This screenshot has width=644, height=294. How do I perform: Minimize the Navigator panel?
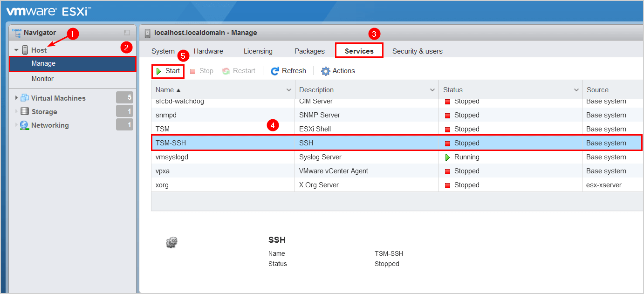click(127, 33)
